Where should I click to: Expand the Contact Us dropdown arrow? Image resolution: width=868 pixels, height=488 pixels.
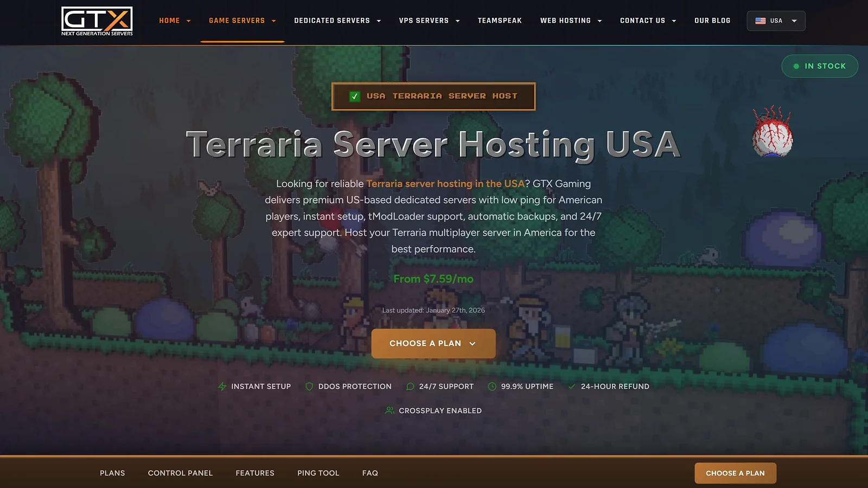tap(674, 21)
